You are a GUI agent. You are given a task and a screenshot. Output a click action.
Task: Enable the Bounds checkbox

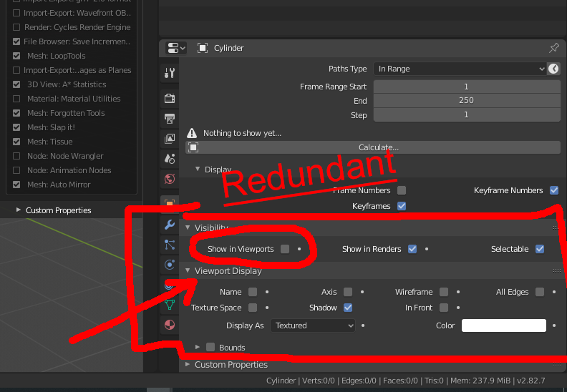[x=210, y=347]
